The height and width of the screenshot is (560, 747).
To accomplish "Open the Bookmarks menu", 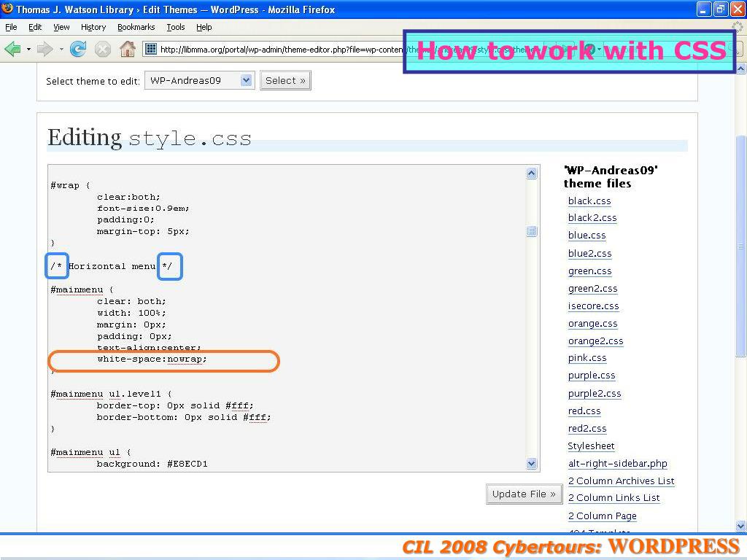I will (x=136, y=27).
